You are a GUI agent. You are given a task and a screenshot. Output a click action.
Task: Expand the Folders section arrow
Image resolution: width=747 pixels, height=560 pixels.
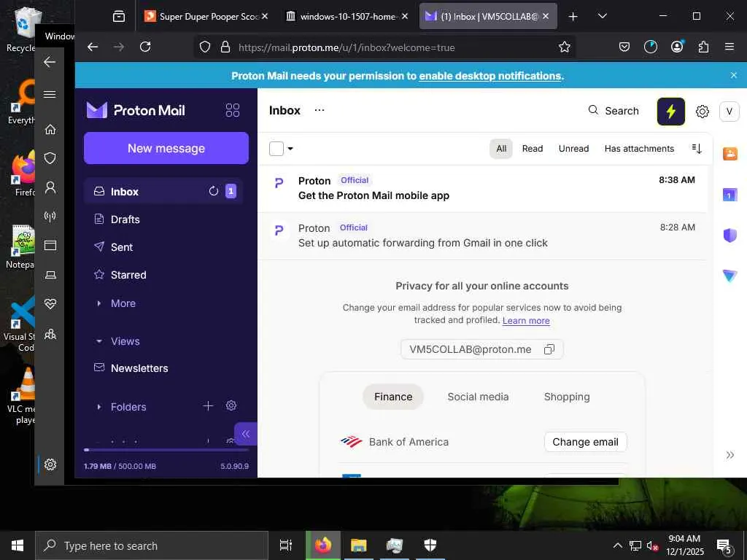[x=99, y=407]
